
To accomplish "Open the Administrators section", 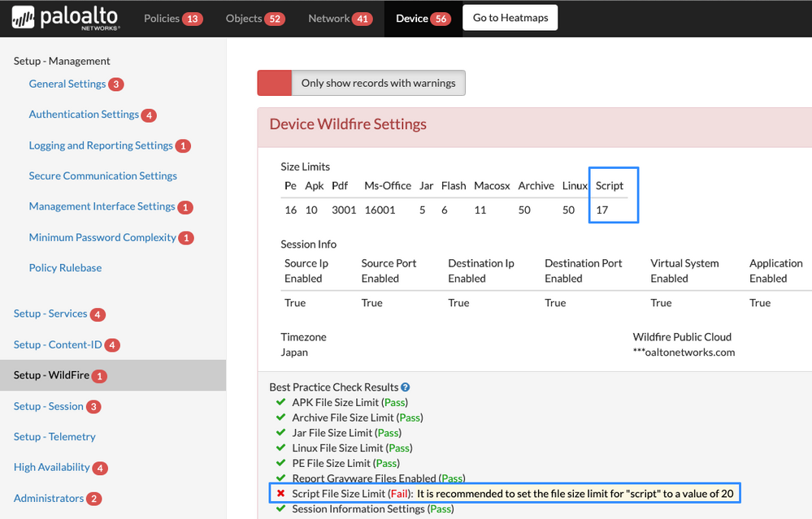I will click(49, 498).
